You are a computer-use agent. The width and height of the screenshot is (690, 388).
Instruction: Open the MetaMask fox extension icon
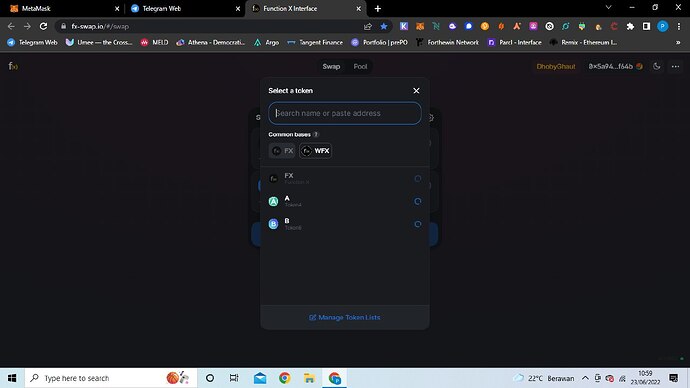tap(420, 26)
